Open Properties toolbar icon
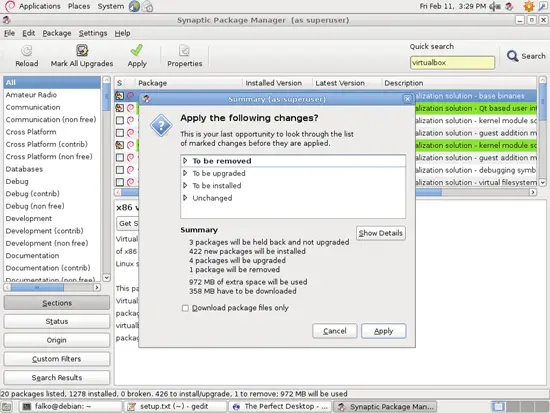 pyautogui.click(x=184, y=51)
